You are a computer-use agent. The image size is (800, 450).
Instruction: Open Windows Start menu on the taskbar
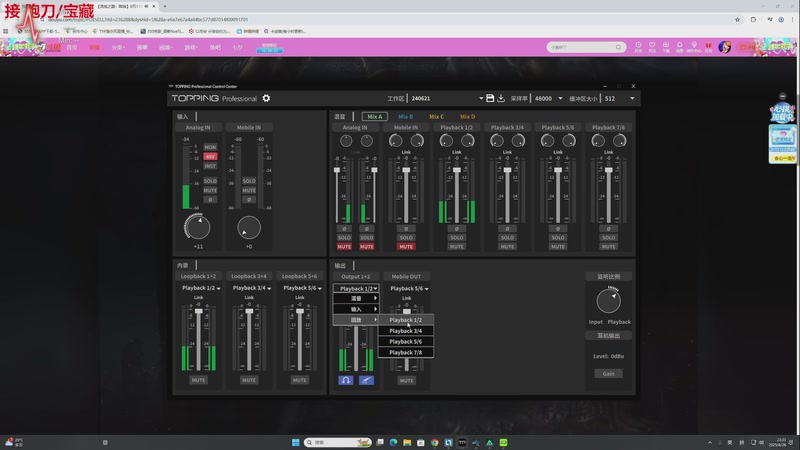pyautogui.click(x=295, y=442)
